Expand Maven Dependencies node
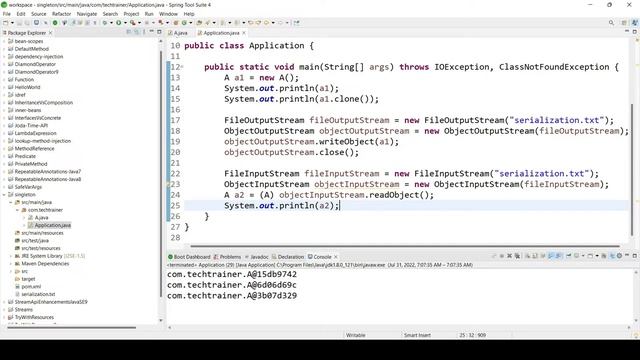 coord(11,264)
